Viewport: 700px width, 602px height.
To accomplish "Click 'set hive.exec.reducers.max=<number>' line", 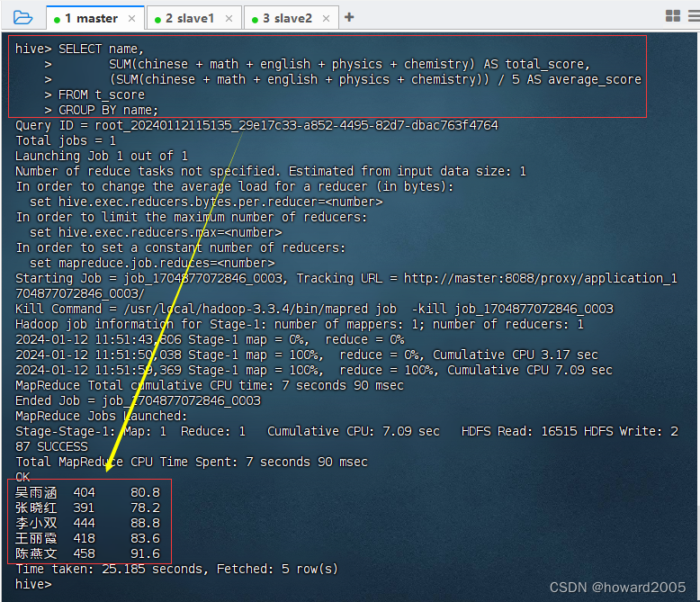I will (156, 232).
